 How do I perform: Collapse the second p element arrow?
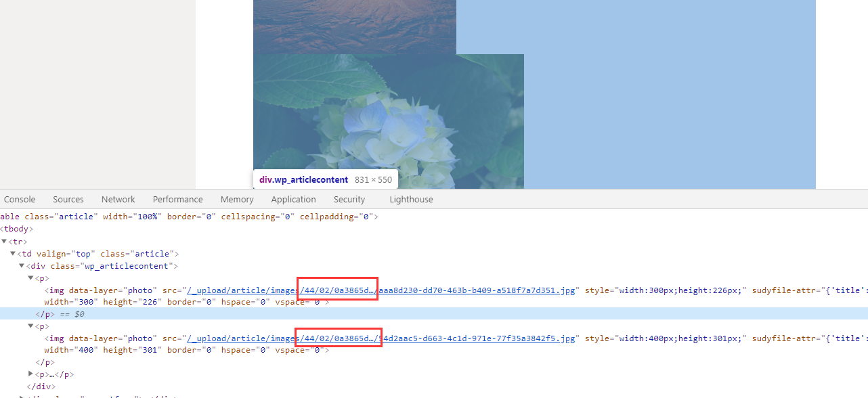[x=30, y=326]
